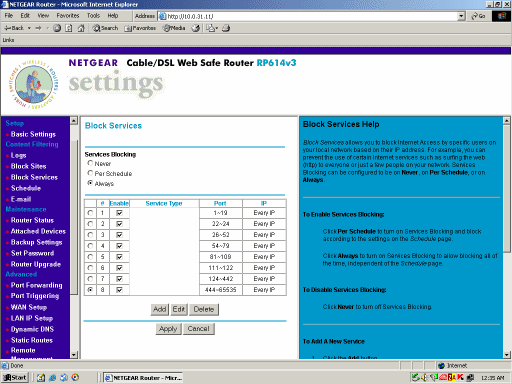
Task: Open the History toolbar icon
Action: coord(196,28)
